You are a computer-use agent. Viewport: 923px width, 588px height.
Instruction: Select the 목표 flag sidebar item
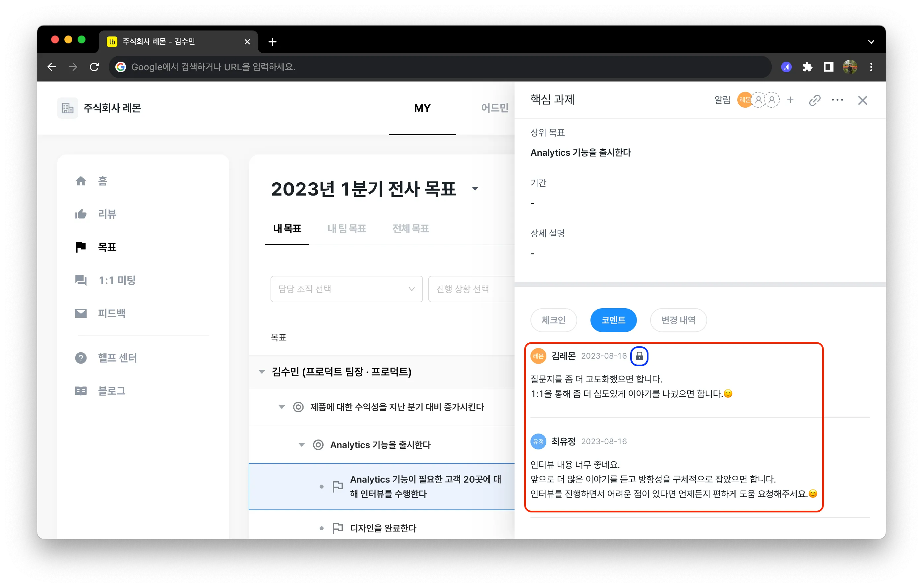click(96, 247)
